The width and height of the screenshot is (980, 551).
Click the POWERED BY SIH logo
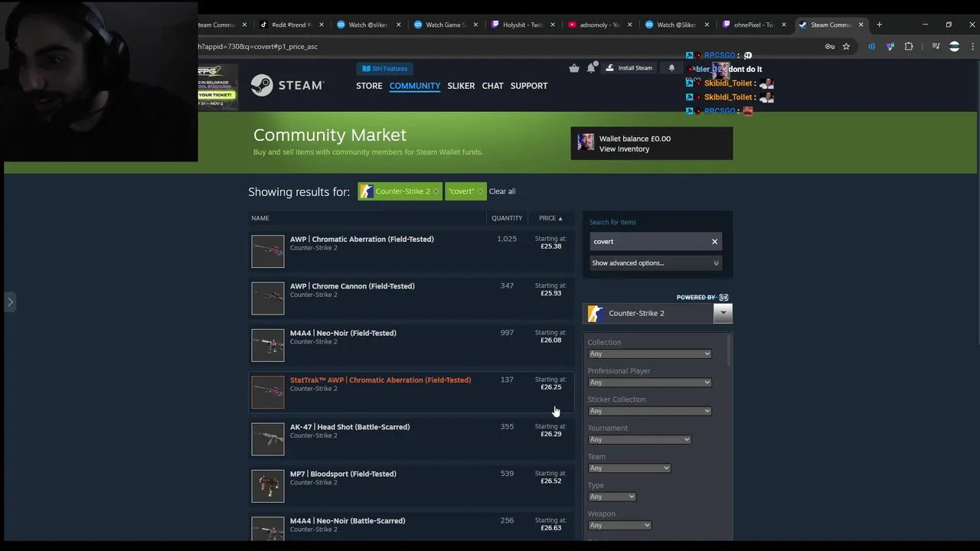(x=703, y=297)
